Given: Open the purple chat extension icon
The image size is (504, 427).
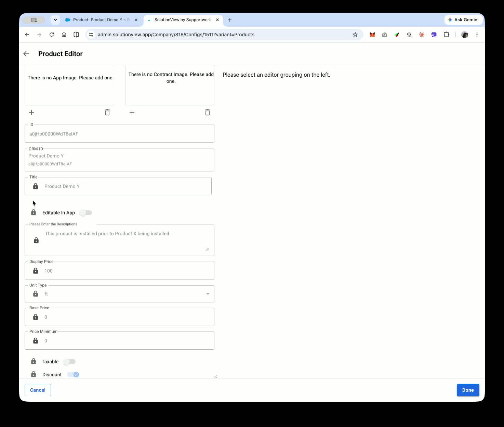Looking at the screenshot, I should pos(434,35).
